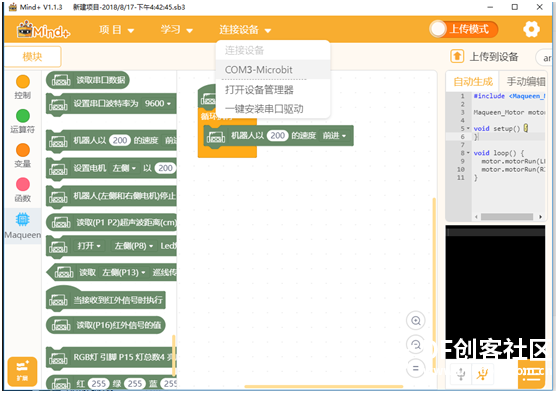
Task: Click the code panel horizontal scrollbar
Action: 507,217
